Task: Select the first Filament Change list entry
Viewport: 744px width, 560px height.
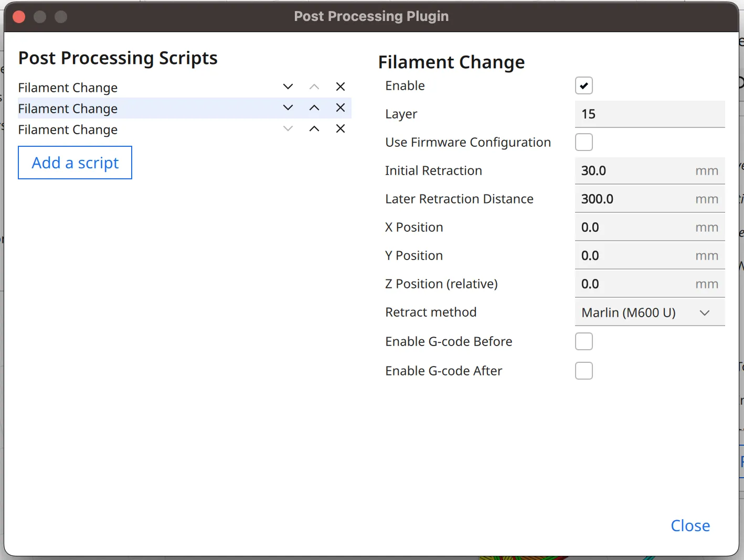Action: [x=68, y=88]
